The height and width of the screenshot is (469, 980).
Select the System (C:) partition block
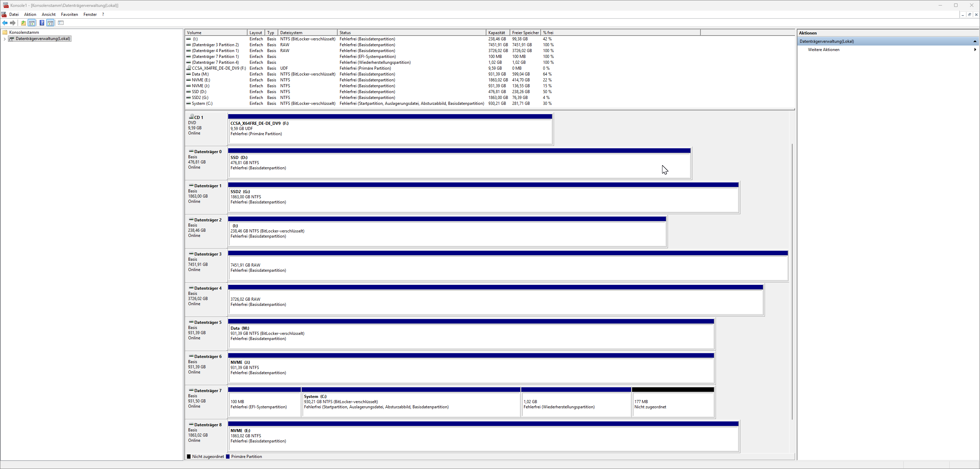(x=411, y=402)
